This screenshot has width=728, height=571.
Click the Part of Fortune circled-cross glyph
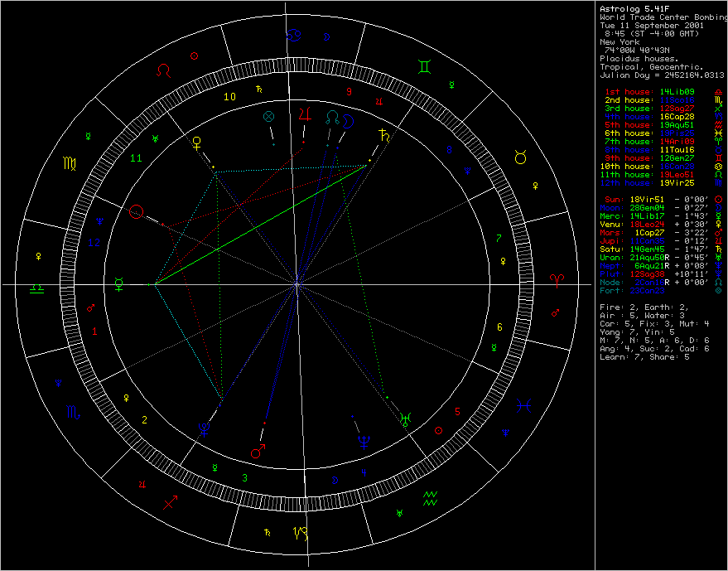pos(268,117)
